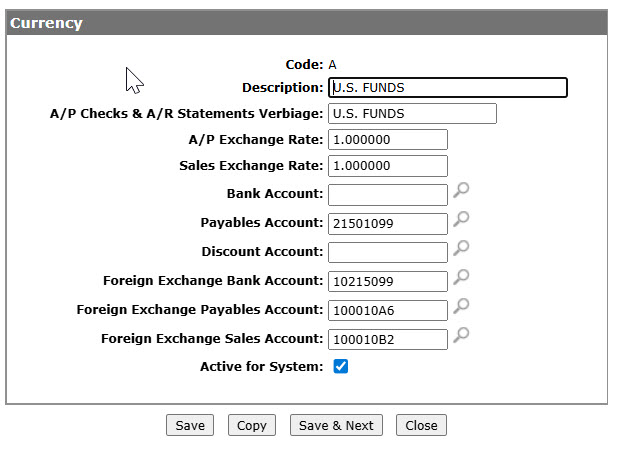Image resolution: width=624 pixels, height=450 pixels.
Task: Open Payables Account search magnifier
Action: click(461, 219)
